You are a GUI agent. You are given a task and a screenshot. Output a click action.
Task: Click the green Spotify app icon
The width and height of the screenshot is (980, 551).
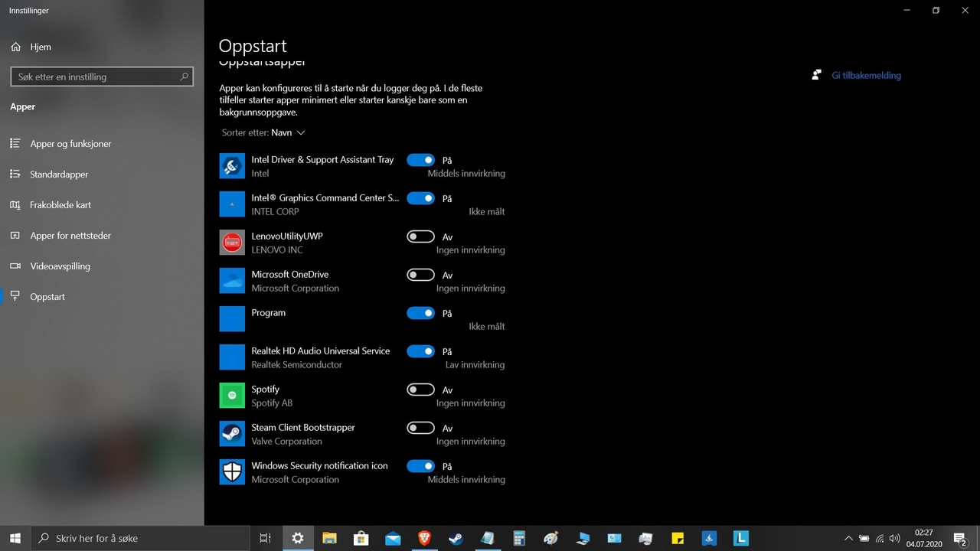click(232, 396)
